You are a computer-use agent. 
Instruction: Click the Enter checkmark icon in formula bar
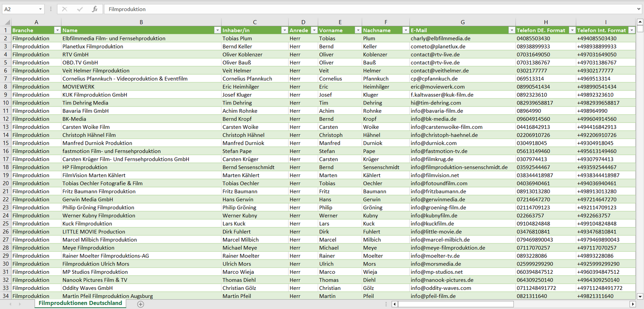pyautogui.click(x=80, y=9)
